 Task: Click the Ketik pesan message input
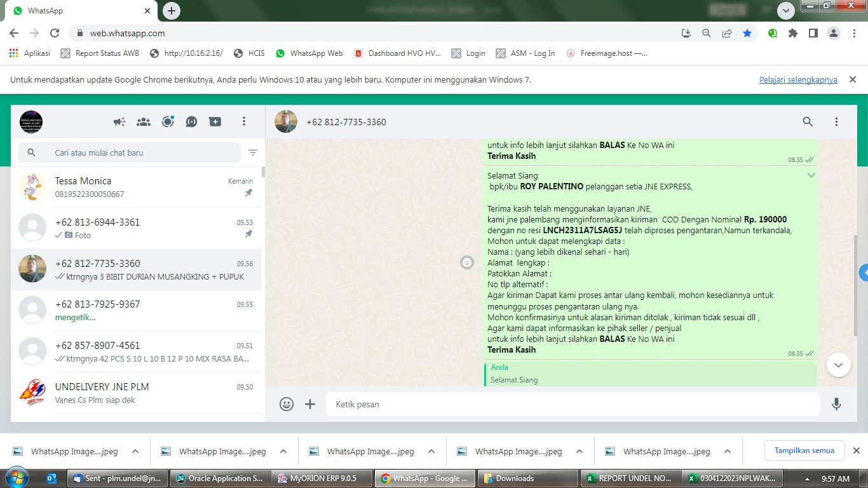[x=573, y=404]
